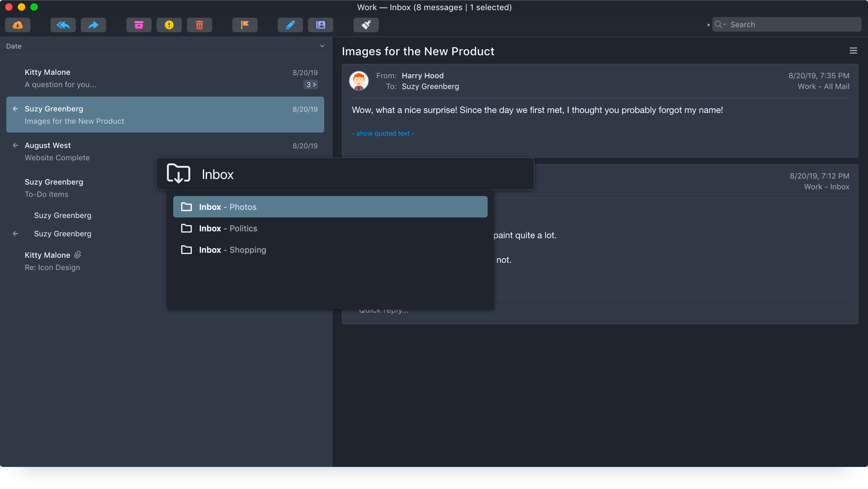
Task: Click the show quoted text link
Action: 382,133
